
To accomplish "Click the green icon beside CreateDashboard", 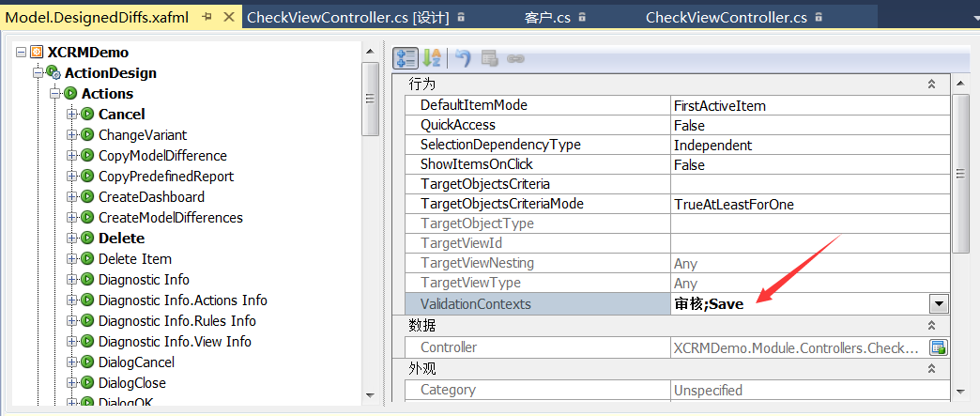I will pos(87,196).
